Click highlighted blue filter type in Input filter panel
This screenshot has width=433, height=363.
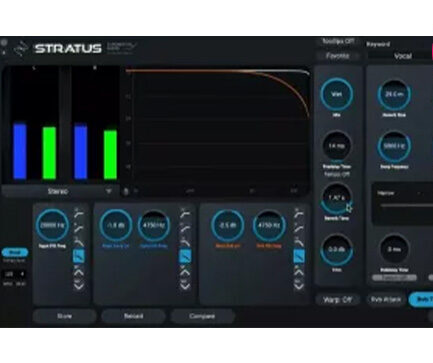pos(79,256)
